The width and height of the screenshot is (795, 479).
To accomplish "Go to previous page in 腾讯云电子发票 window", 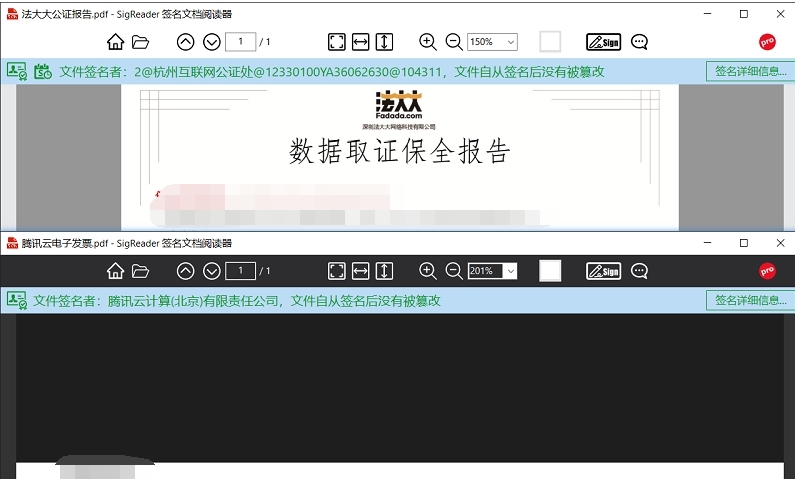I will (186, 271).
